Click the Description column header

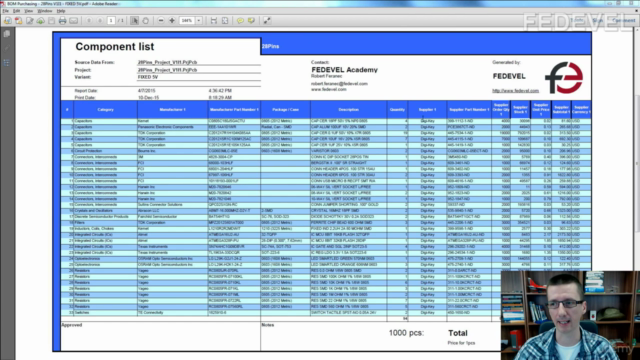click(349, 110)
